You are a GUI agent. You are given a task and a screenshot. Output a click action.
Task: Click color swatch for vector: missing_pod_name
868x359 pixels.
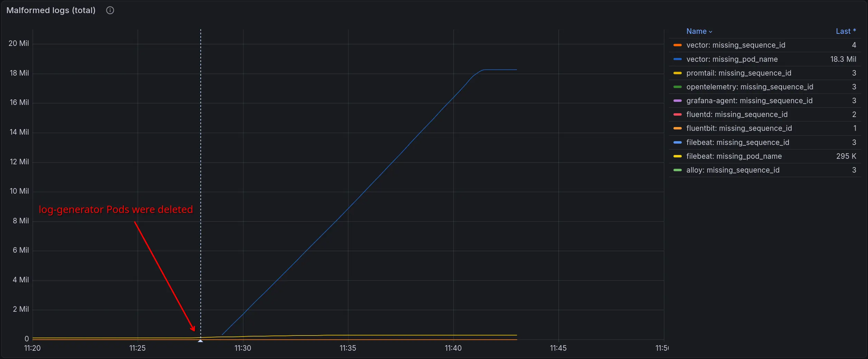point(677,59)
